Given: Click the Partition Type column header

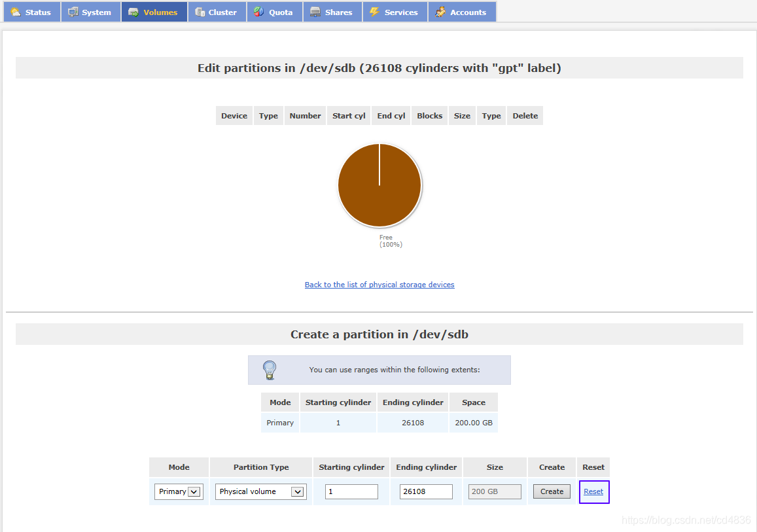Looking at the screenshot, I should click(x=261, y=467).
